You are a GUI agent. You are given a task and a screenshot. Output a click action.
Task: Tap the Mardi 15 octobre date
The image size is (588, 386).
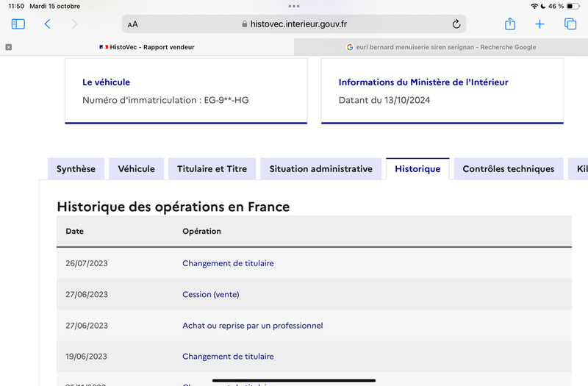coord(54,6)
